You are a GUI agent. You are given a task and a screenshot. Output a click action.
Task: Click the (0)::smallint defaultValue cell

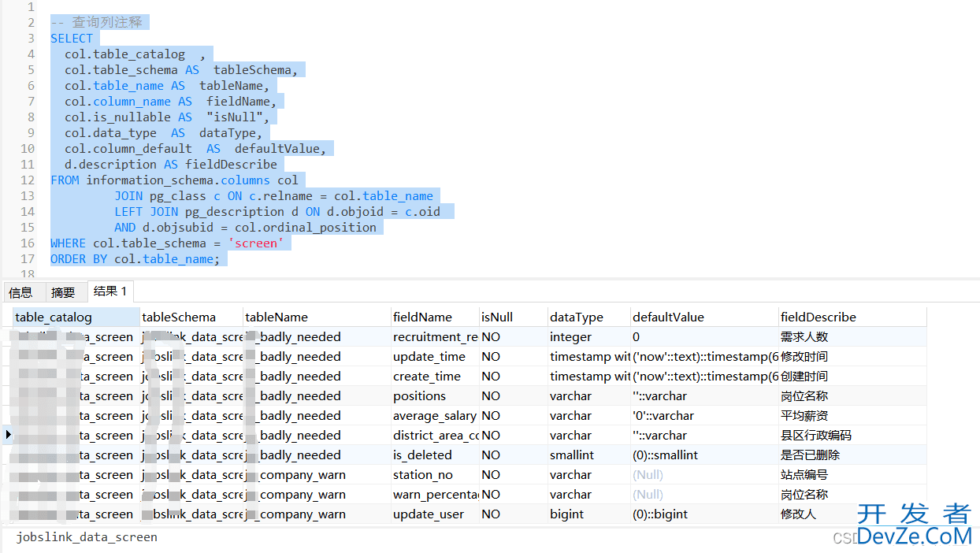[x=704, y=455]
